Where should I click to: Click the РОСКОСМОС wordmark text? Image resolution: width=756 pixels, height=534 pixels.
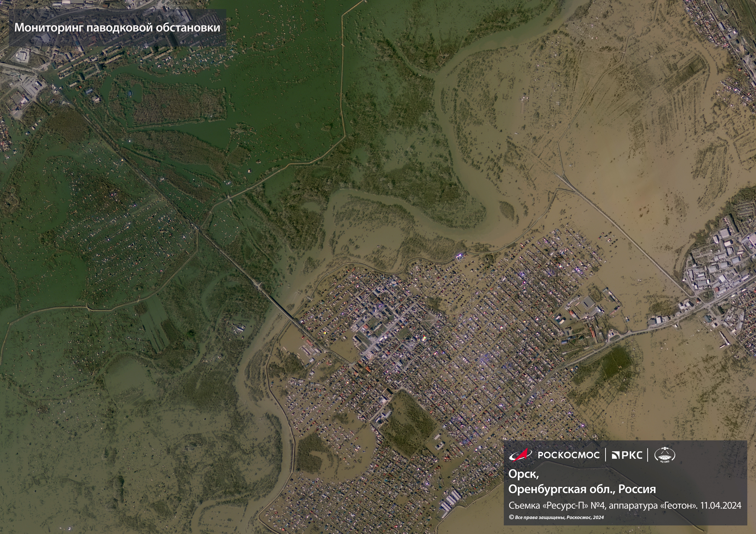coord(569,455)
